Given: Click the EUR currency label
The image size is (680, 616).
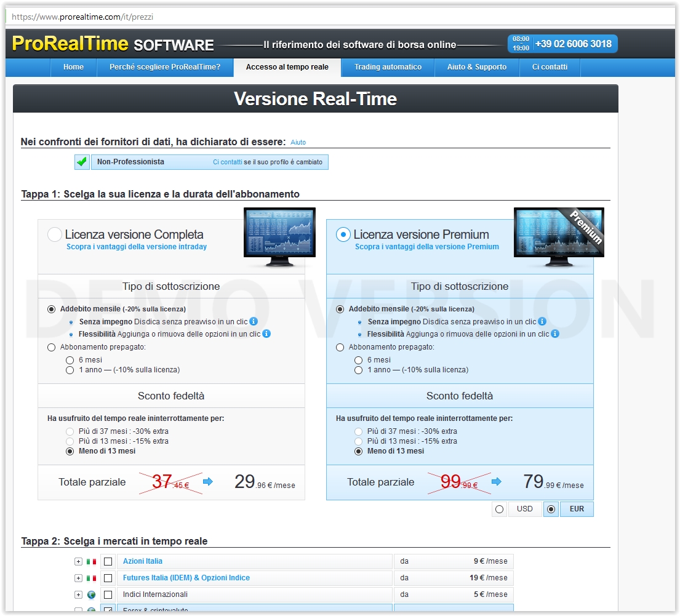Looking at the screenshot, I should click(x=577, y=509).
